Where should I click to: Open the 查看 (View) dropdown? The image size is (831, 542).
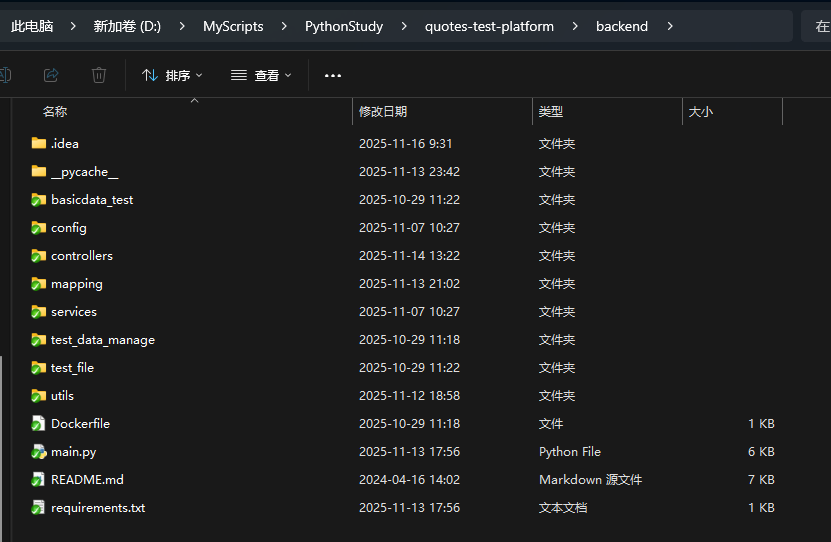click(x=261, y=75)
